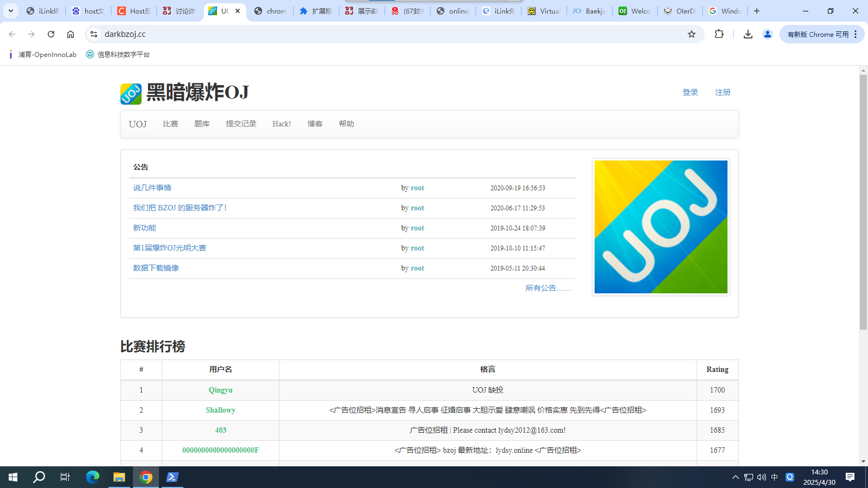
Task: Switch to the 讨论 tab
Action: [181, 11]
